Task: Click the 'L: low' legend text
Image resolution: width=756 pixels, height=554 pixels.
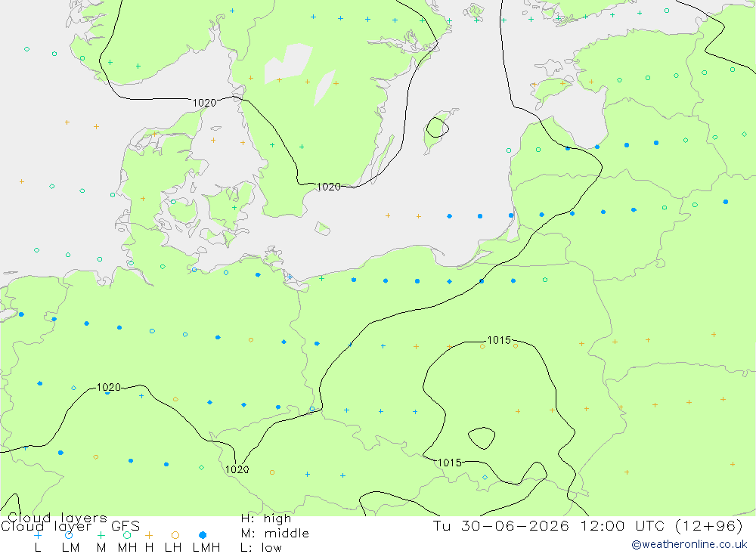Action: click(x=261, y=548)
